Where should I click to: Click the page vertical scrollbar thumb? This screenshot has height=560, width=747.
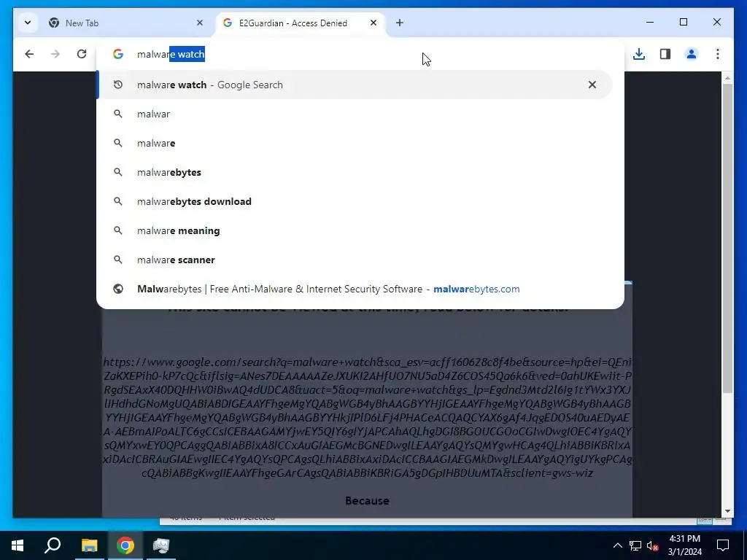(x=727, y=238)
